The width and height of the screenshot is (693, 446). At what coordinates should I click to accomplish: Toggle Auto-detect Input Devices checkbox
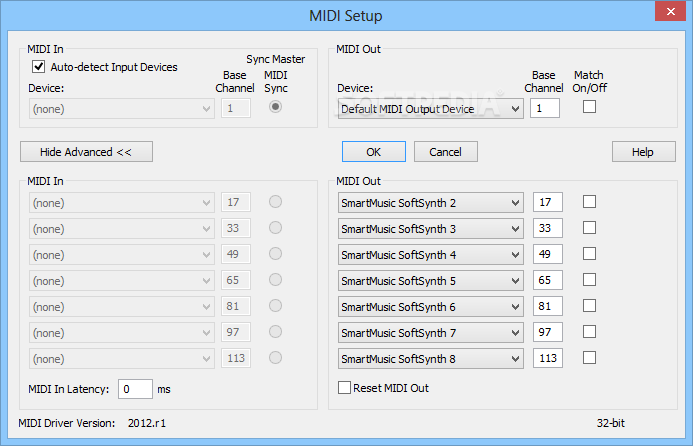coord(38,67)
